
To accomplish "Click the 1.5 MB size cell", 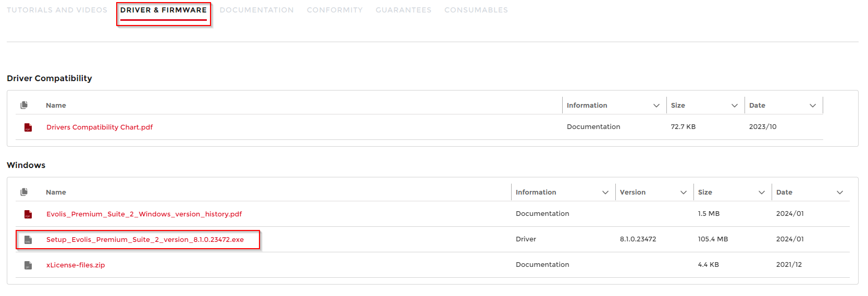I will pyautogui.click(x=709, y=214).
